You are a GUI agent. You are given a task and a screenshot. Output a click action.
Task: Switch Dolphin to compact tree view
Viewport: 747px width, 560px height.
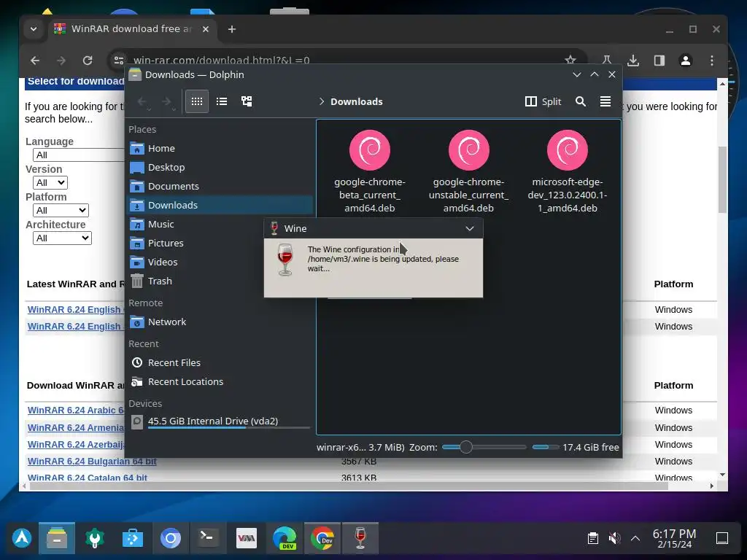click(247, 101)
